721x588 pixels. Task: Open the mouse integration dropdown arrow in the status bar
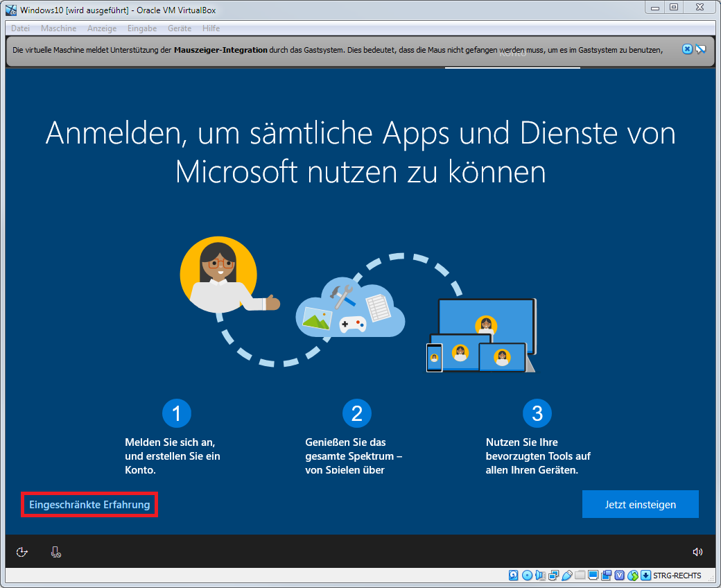646,575
